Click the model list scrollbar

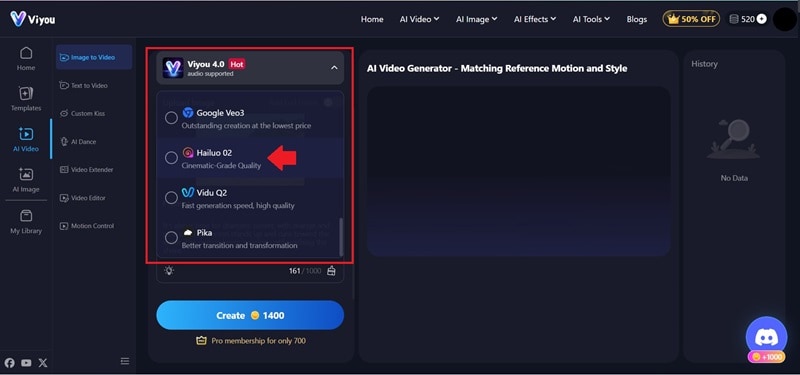coord(341,237)
